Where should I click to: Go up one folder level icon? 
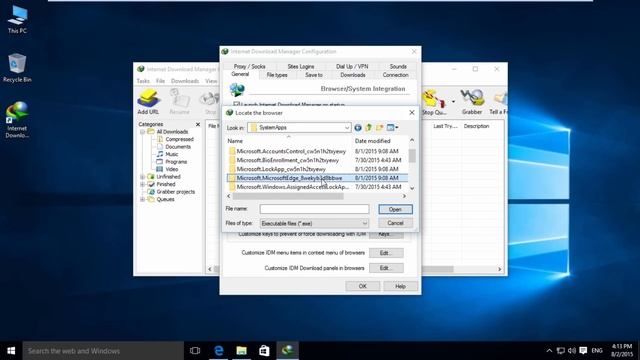369,128
